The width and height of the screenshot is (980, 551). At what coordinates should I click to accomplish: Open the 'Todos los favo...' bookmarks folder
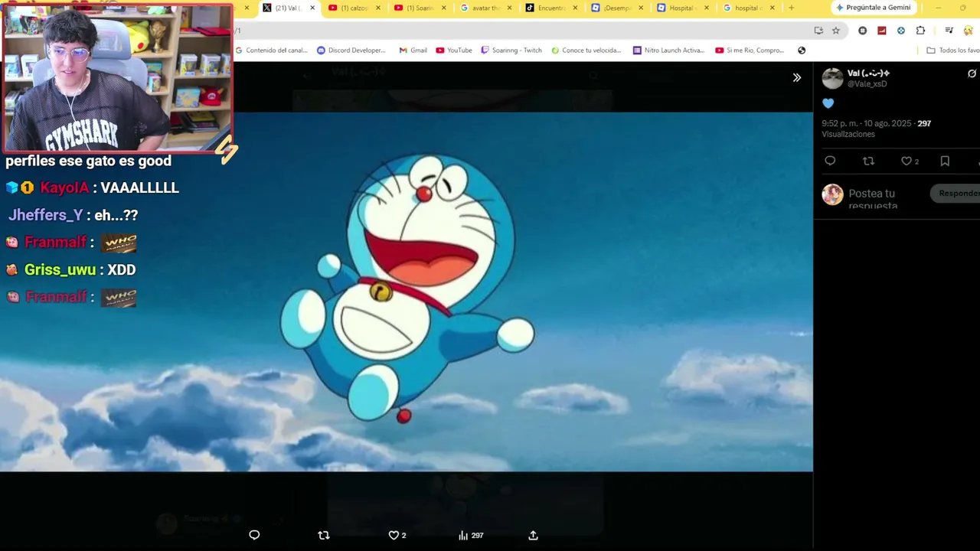(953, 51)
